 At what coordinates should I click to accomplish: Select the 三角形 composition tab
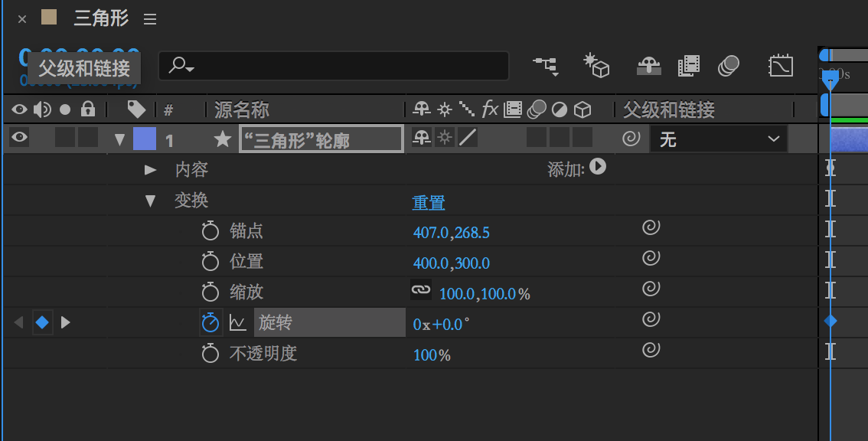click(101, 18)
